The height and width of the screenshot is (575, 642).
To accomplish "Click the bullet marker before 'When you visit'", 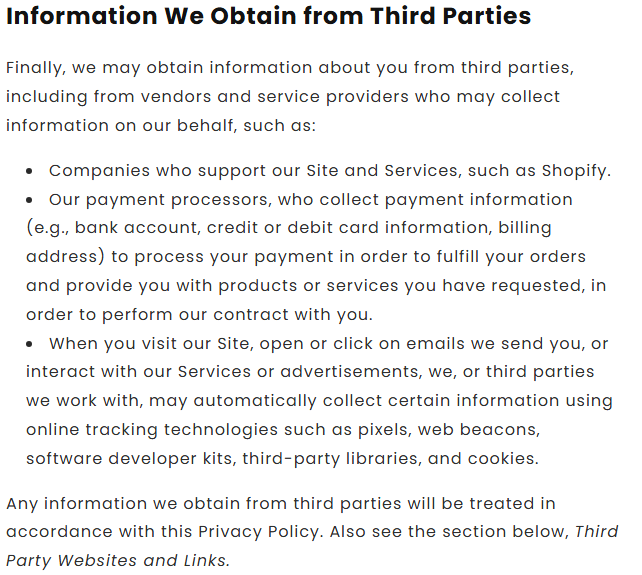I will [x=31, y=344].
